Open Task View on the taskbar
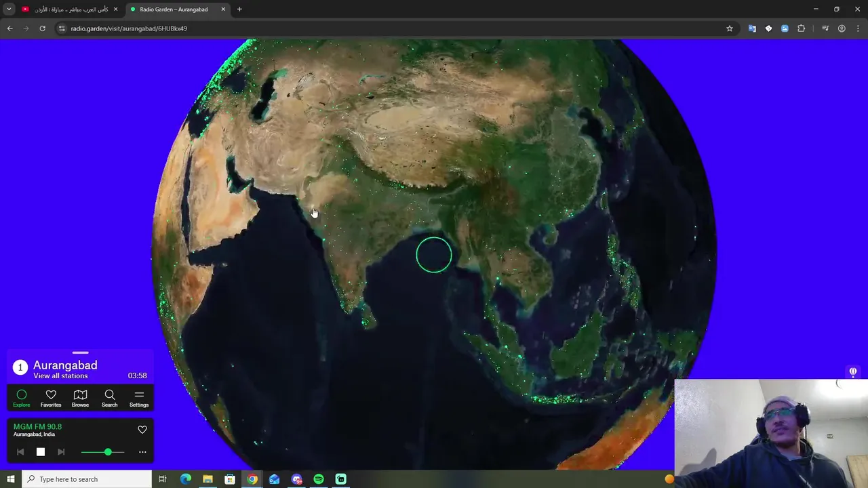This screenshot has height=488, width=868. pos(163,479)
